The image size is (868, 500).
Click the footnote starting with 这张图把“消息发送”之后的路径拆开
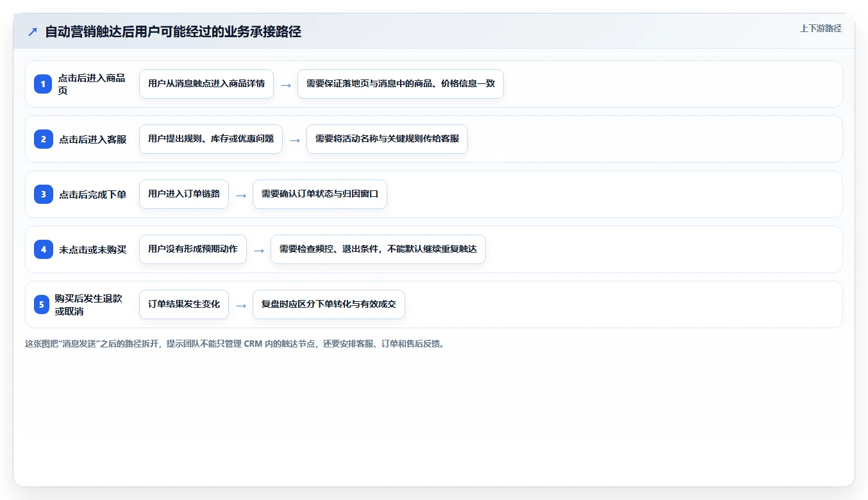(x=235, y=344)
